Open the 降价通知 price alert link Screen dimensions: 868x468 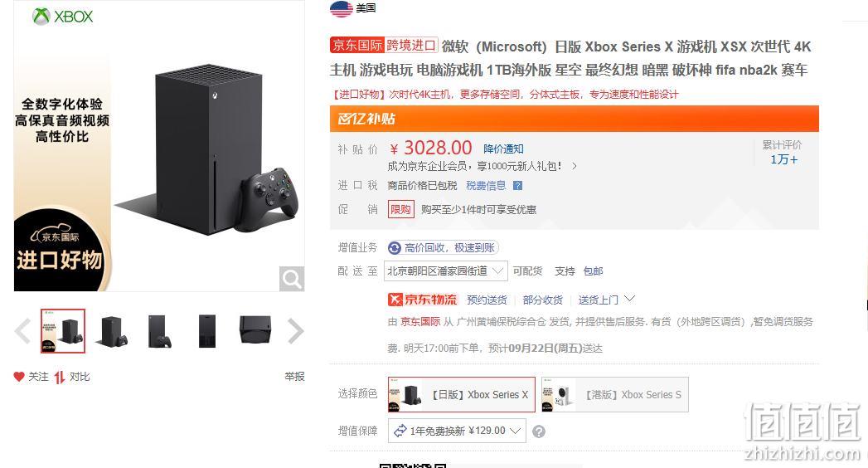point(503,149)
